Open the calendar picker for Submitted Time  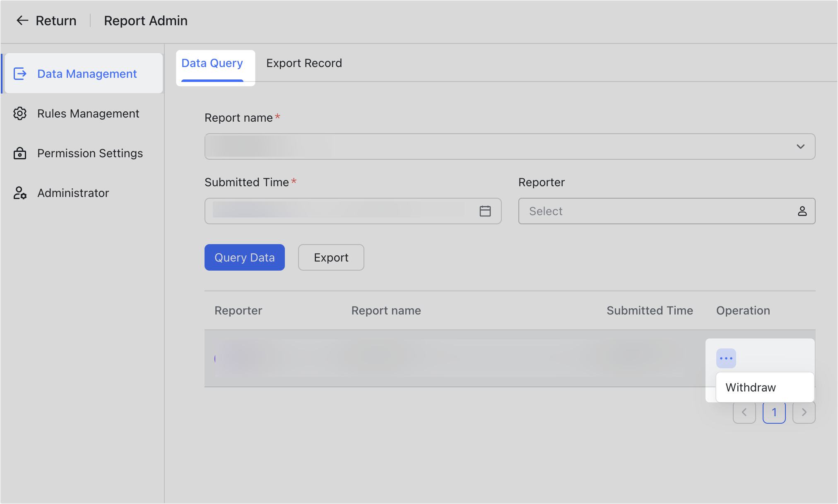pyautogui.click(x=484, y=211)
